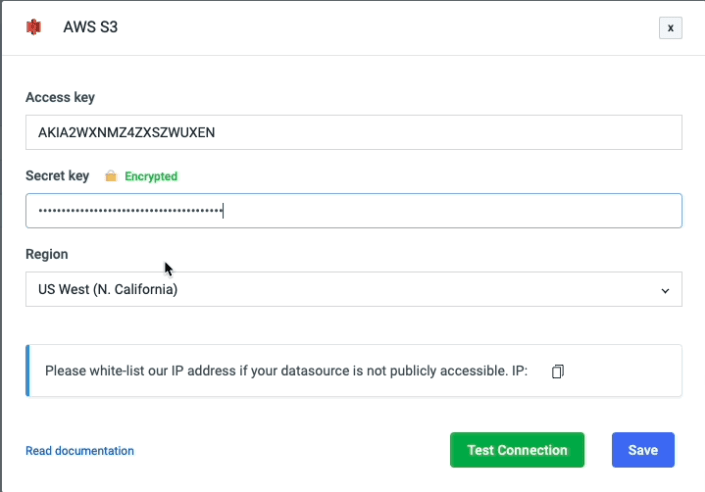The height and width of the screenshot is (492, 705).
Task: Click the Secret key field label
Action: [57, 175]
